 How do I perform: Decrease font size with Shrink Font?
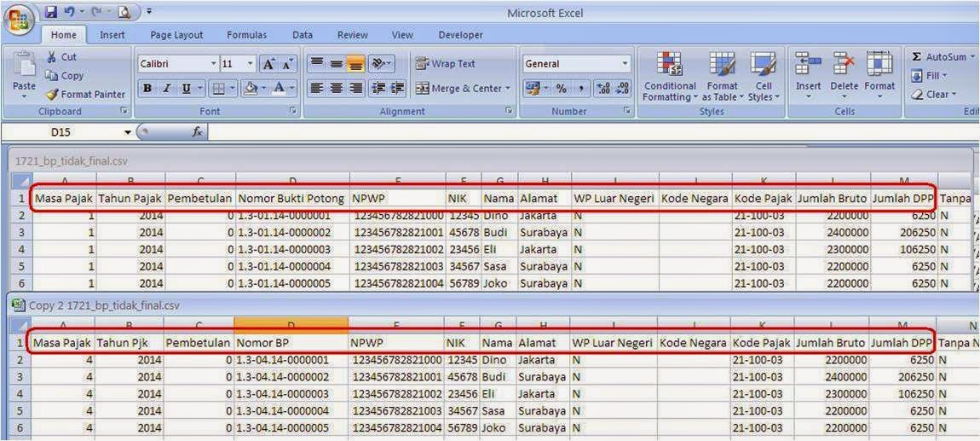[287, 64]
